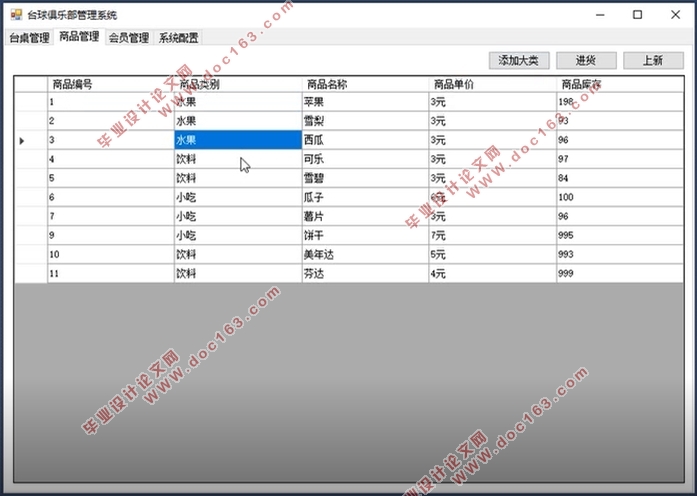Close the 台球俱乐部管理系统 window
This screenshot has height=496, width=697.
coord(675,15)
